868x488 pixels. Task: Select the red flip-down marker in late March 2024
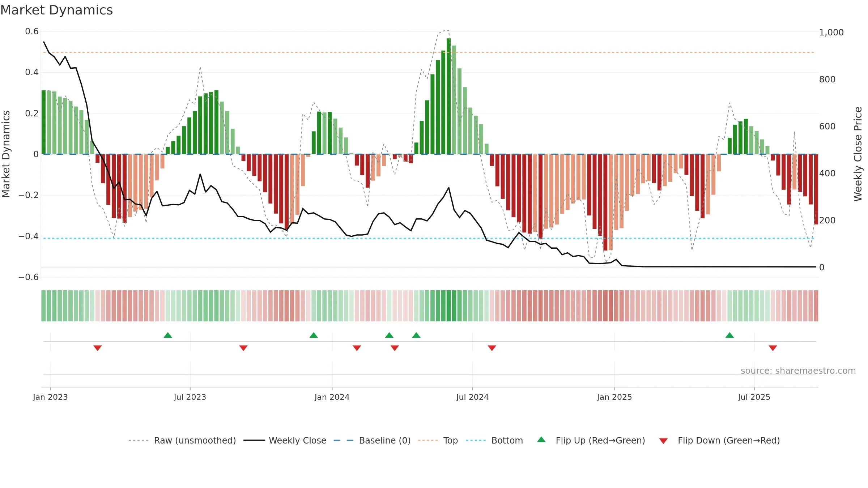coord(395,348)
